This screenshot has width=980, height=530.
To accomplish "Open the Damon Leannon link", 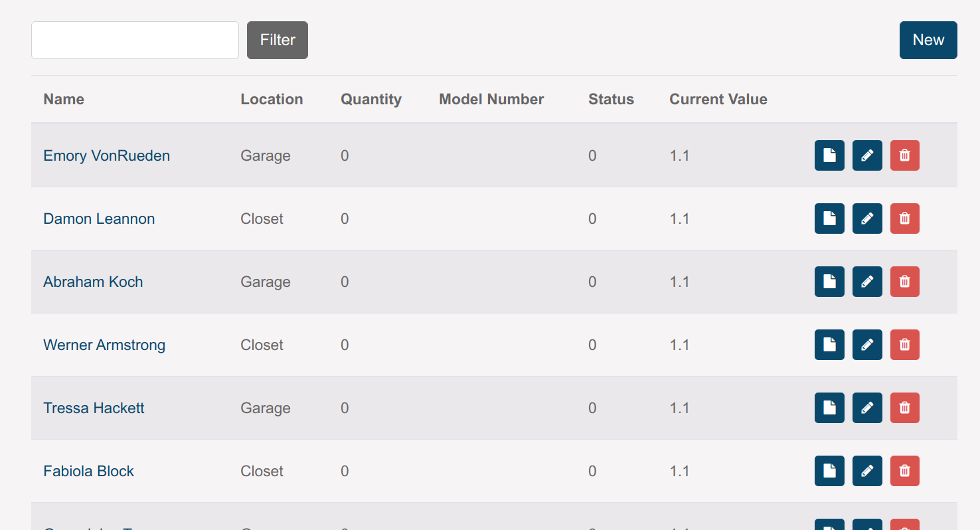I will 99,219.
